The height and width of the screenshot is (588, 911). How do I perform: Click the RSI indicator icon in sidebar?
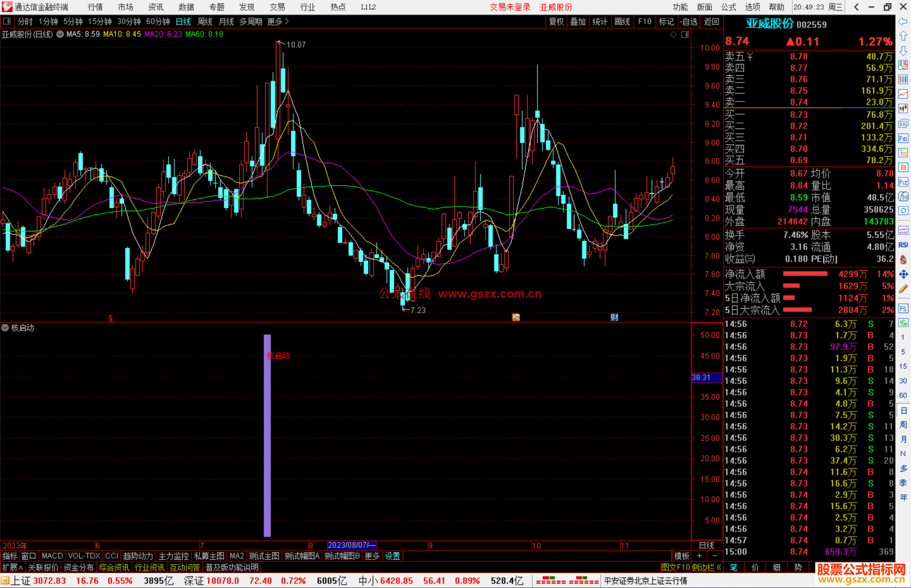[x=903, y=245]
